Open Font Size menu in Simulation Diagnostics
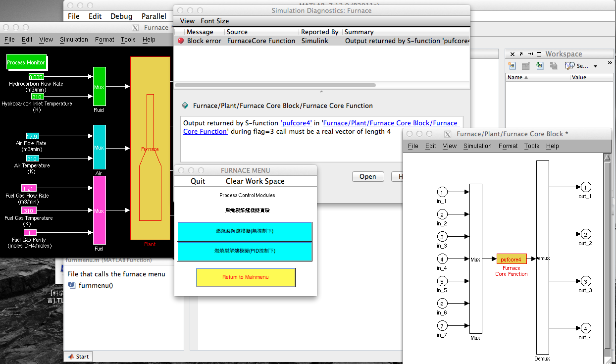Viewport: 616px width, 364px height. coord(214,21)
